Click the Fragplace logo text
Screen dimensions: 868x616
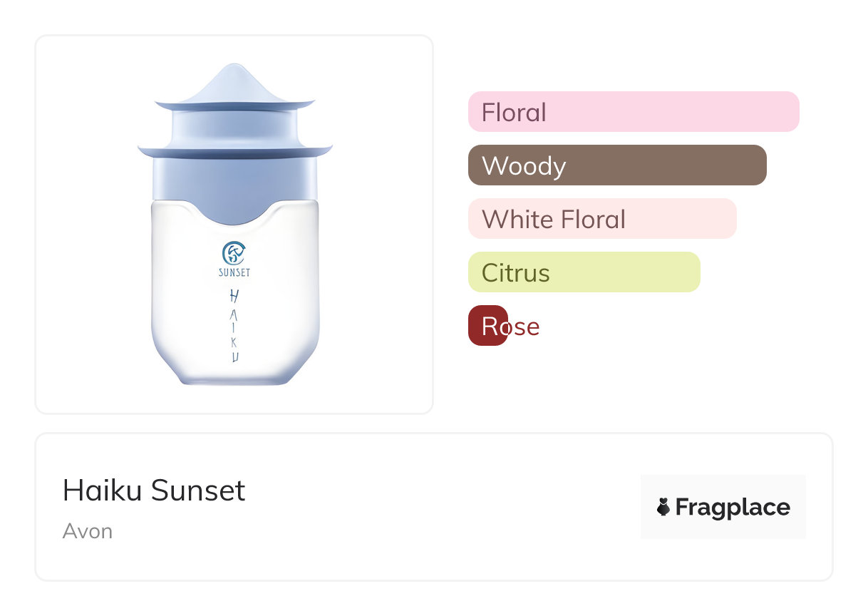[732, 507]
